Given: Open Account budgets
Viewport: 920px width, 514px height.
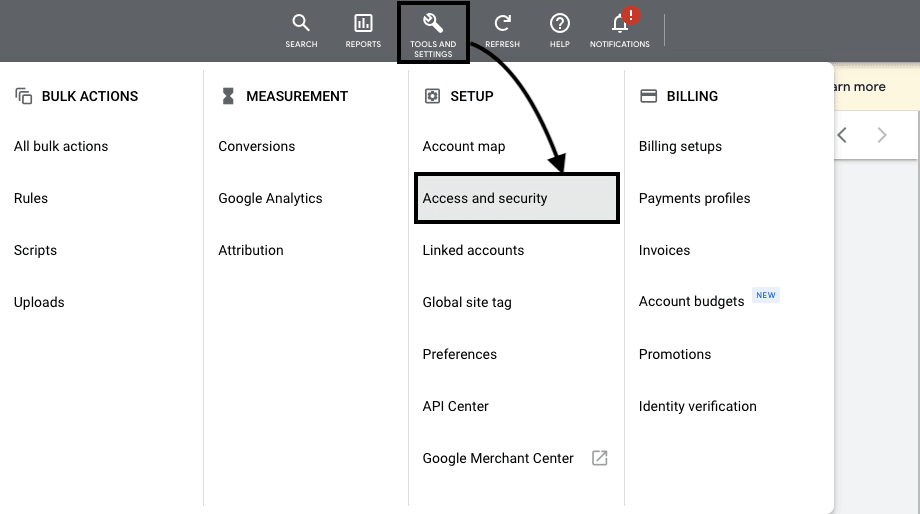Looking at the screenshot, I should coord(691,302).
